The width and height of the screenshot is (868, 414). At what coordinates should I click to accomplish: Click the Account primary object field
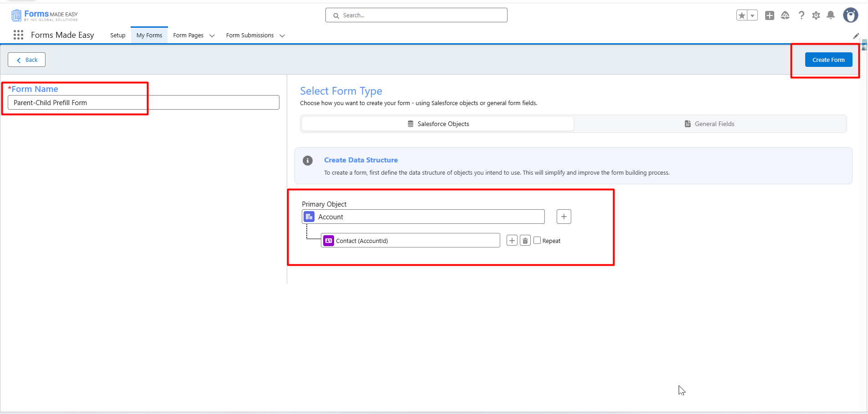[x=423, y=217]
